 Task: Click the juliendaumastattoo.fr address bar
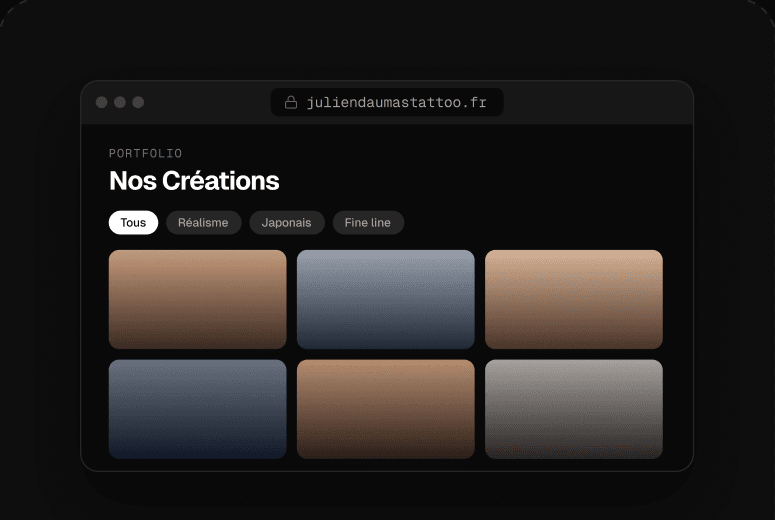click(x=387, y=102)
